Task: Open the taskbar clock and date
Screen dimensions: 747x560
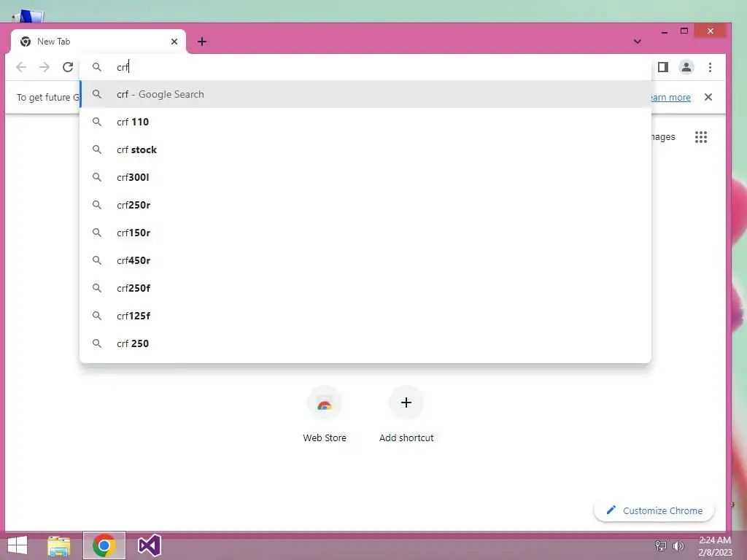Action: (715, 546)
